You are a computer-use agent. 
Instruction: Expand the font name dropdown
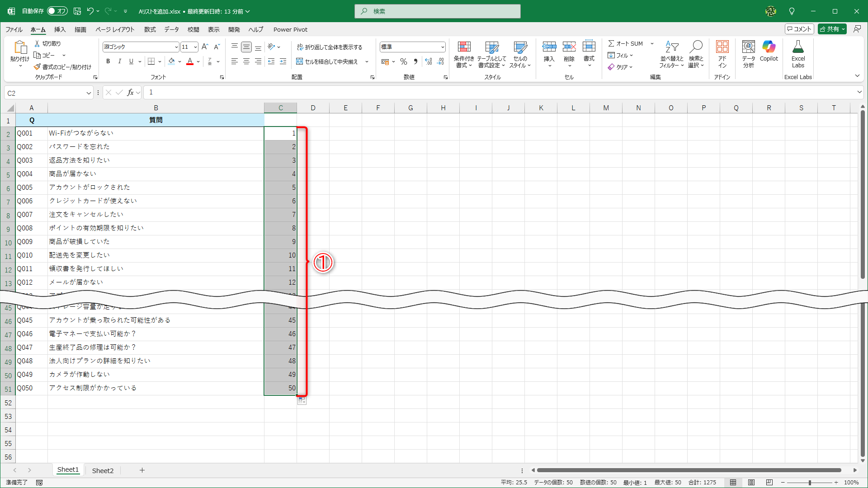[x=176, y=47]
